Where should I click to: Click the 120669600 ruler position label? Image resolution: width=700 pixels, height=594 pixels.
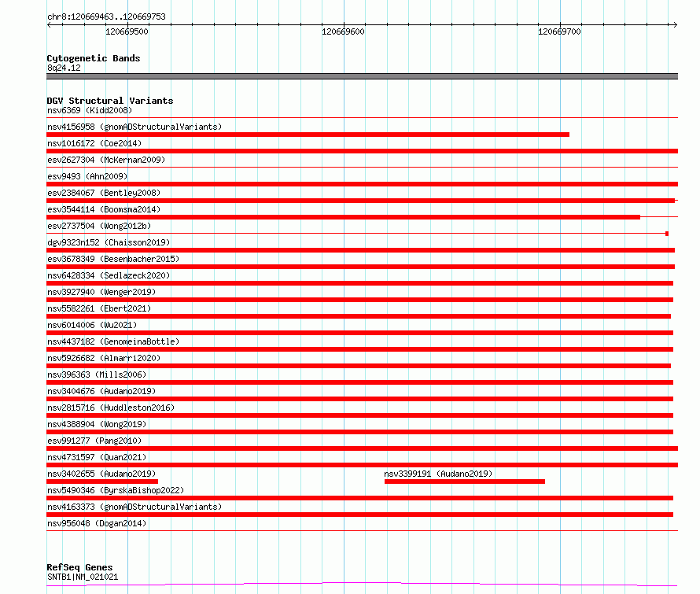(x=343, y=31)
